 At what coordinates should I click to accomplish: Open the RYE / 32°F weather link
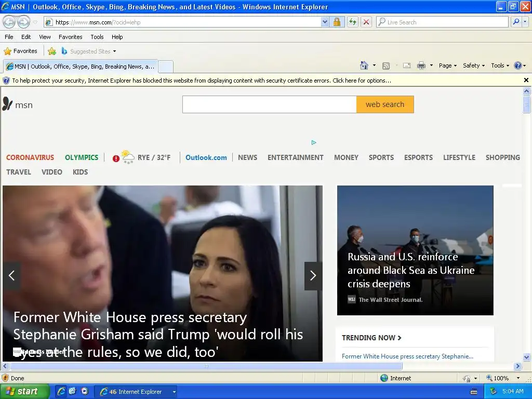pos(154,157)
